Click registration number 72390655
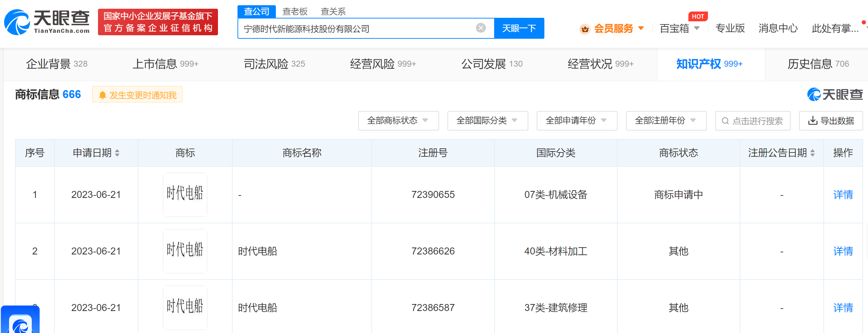Image resolution: width=868 pixels, height=333 pixels. click(x=433, y=194)
